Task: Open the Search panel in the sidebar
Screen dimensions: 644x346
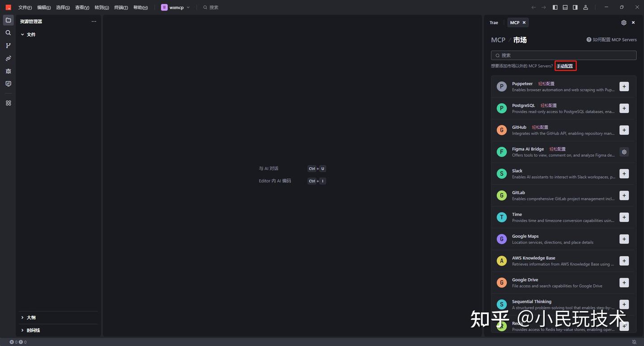Action: pyautogui.click(x=8, y=33)
